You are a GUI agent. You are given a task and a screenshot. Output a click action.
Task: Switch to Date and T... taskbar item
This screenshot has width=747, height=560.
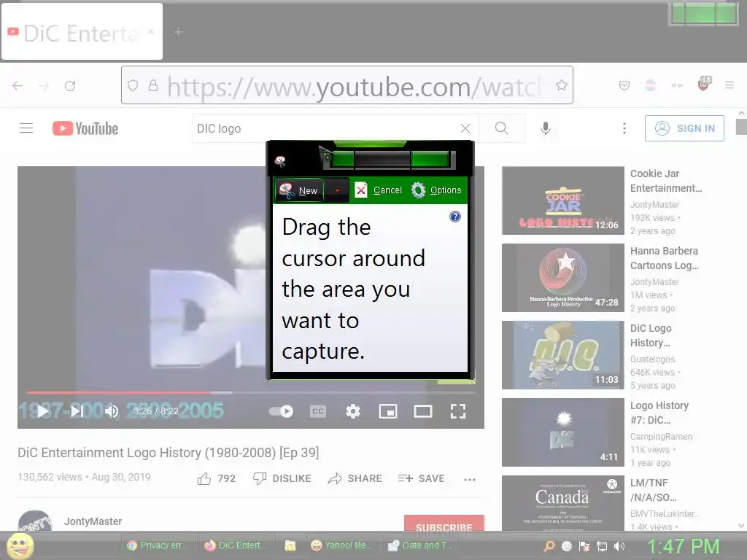click(x=420, y=545)
